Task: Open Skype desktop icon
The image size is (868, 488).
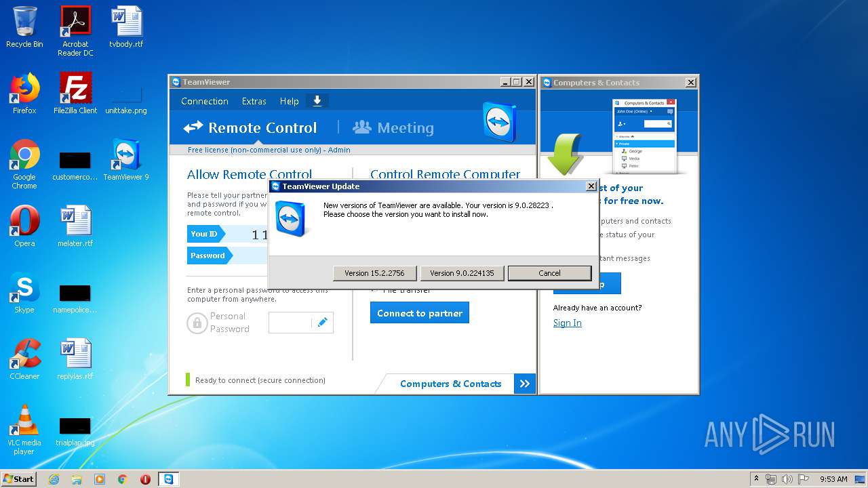Action: coord(24,293)
